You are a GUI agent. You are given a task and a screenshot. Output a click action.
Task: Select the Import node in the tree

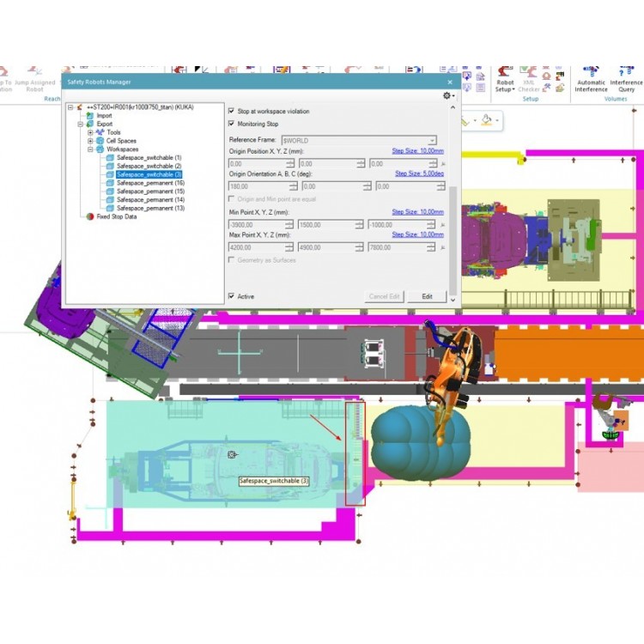click(104, 115)
